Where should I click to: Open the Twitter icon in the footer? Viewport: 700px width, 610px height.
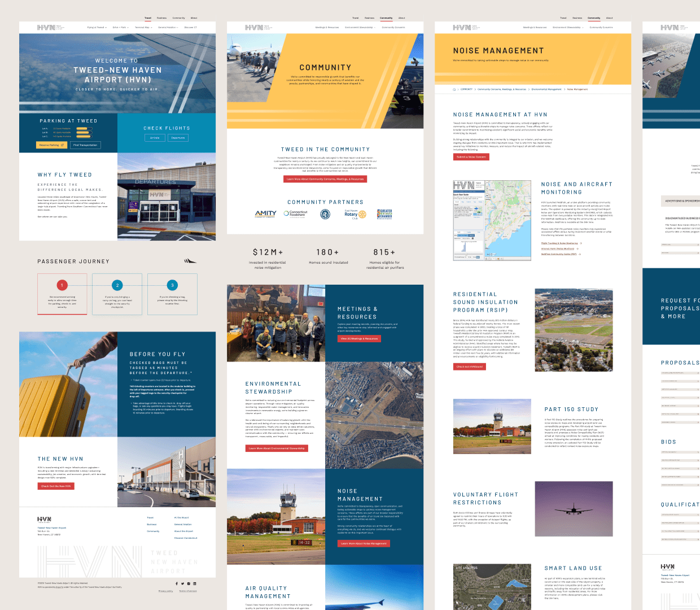[182, 583]
